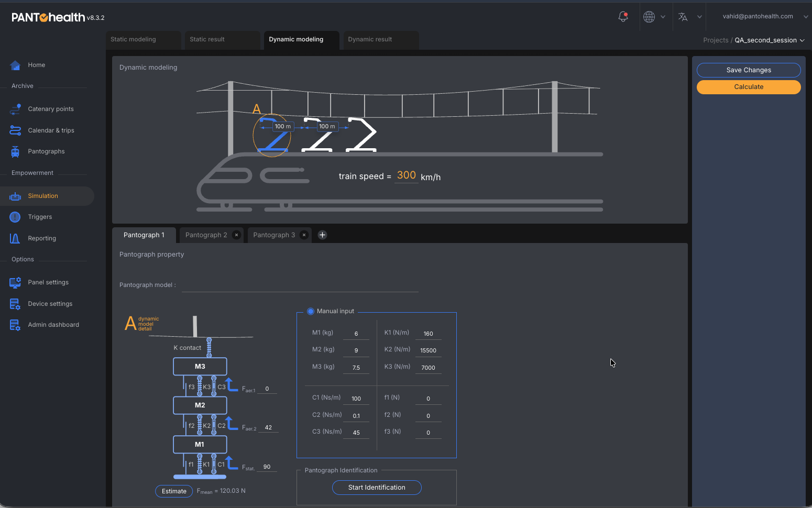The width and height of the screenshot is (812, 508).
Task: Click the Faer.2 value field
Action: pyautogui.click(x=268, y=427)
